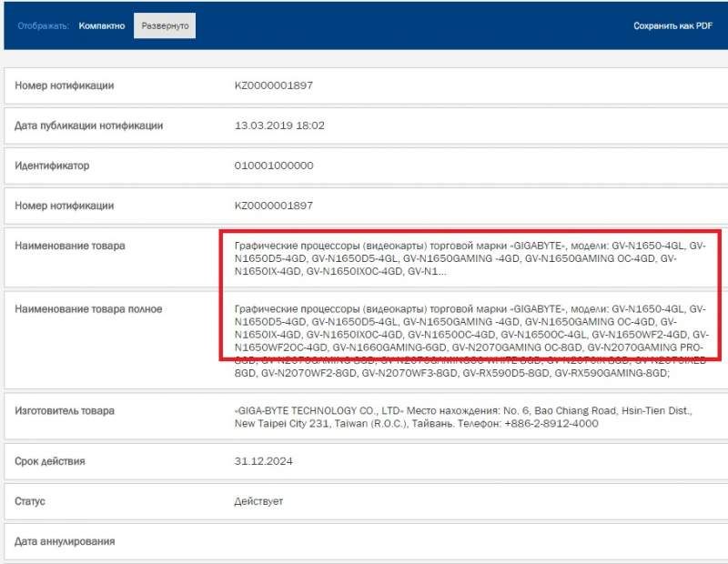Click the Отображать label

coord(43,26)
